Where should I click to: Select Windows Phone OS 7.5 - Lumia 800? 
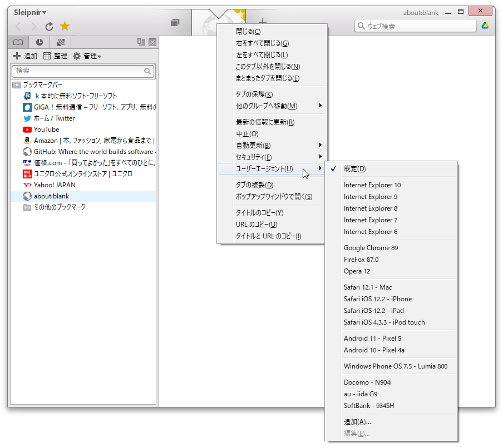391,366
